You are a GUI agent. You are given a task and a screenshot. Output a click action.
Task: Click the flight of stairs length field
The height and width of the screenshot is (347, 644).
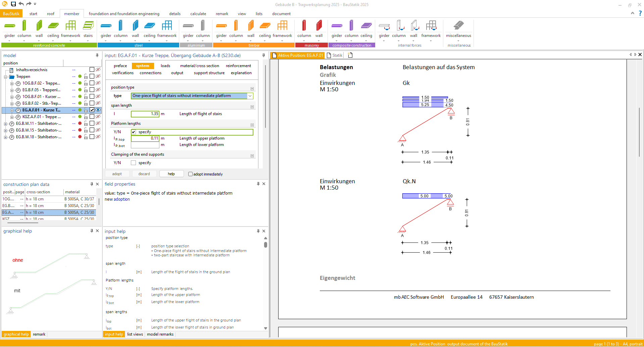click(145, 114)
